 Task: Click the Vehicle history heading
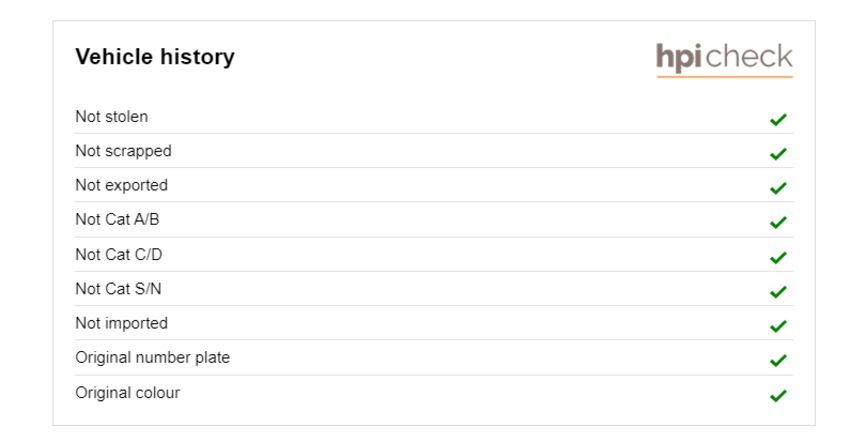(155, 56)
